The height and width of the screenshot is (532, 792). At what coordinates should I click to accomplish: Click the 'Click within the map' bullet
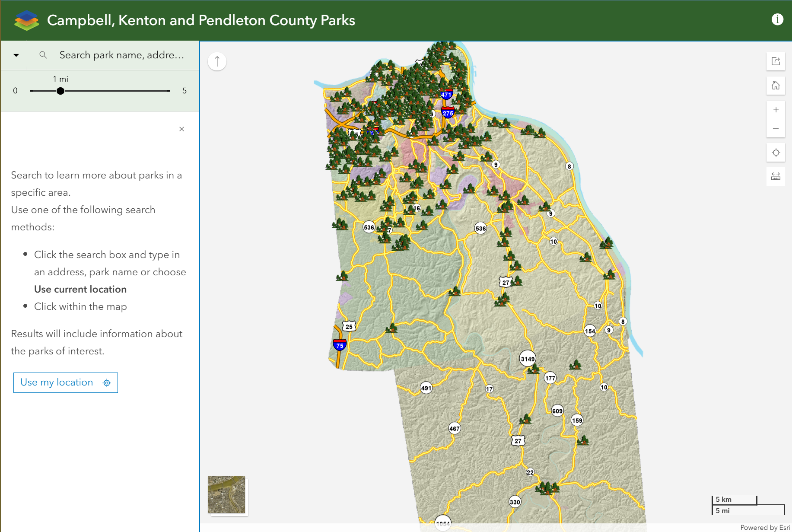[x=80, y=306]
